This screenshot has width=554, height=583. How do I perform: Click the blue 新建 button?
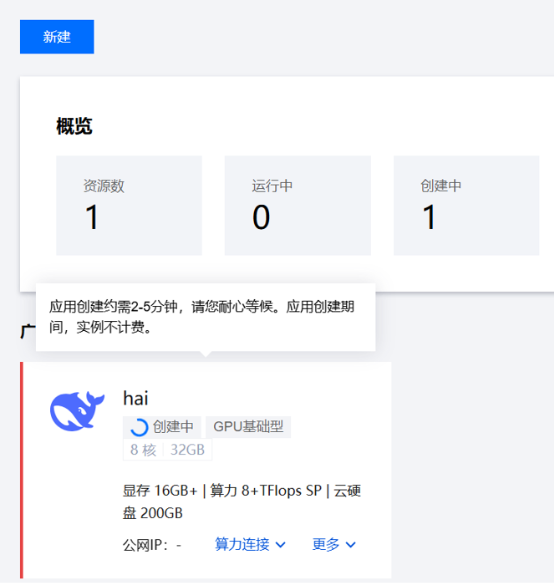tap(57, 37)
